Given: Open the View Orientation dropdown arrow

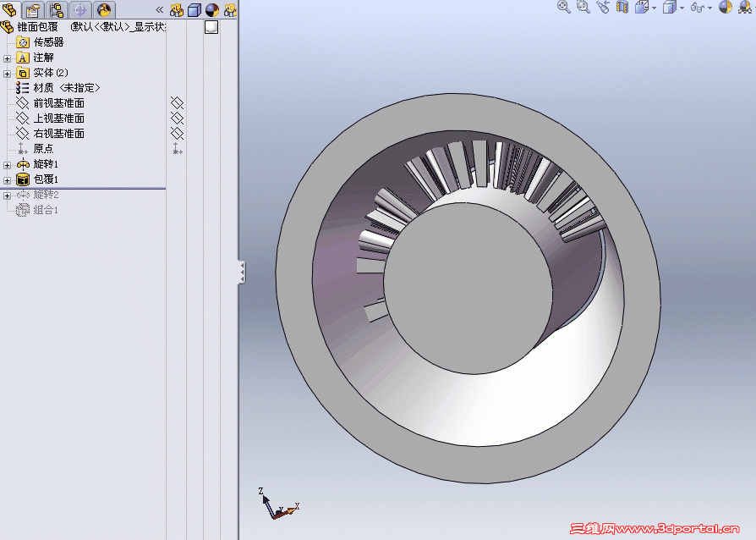Looking at the screenshot, I should pyautogui.click(x=654, y=8).
